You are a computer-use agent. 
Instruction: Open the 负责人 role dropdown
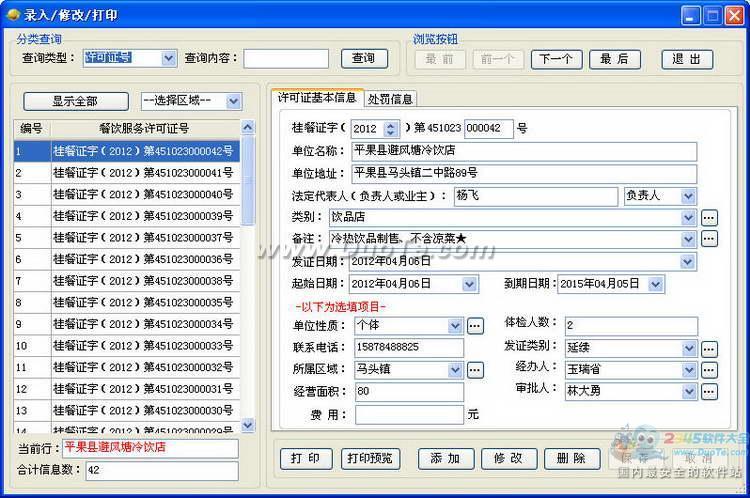pyautogui.click(x=688, y=196)
